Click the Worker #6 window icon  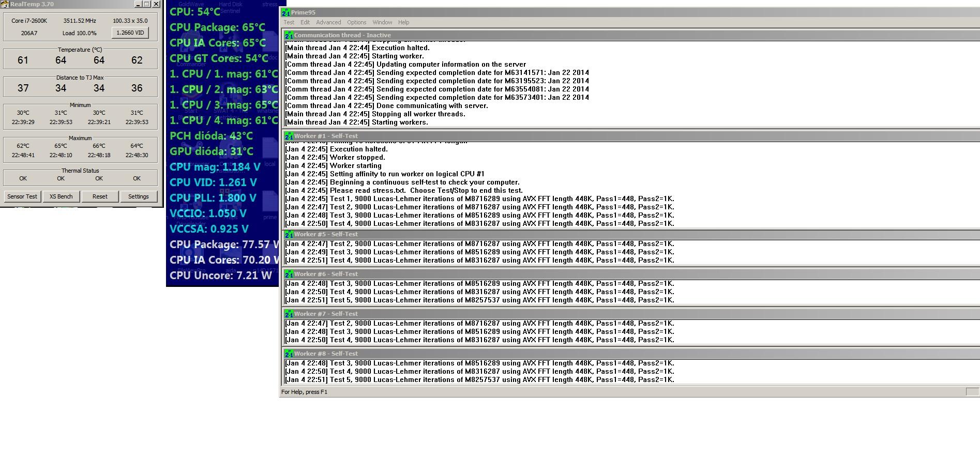(x=289, y=274)
